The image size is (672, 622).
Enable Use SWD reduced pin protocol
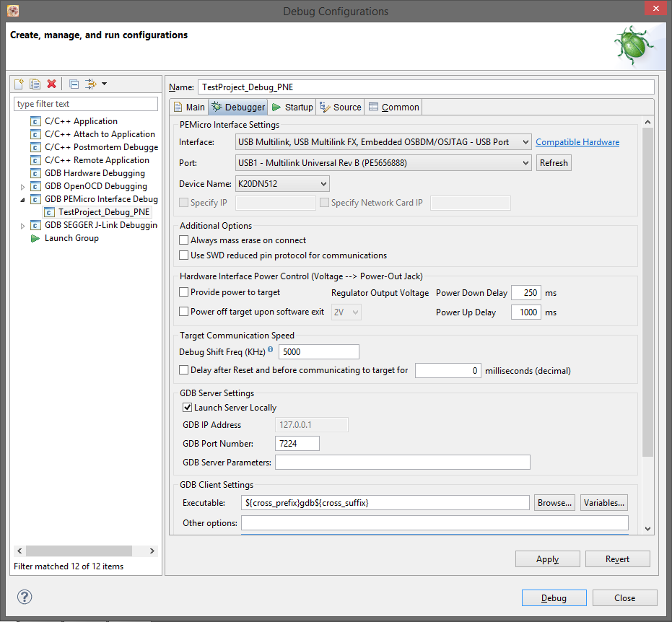184,255
